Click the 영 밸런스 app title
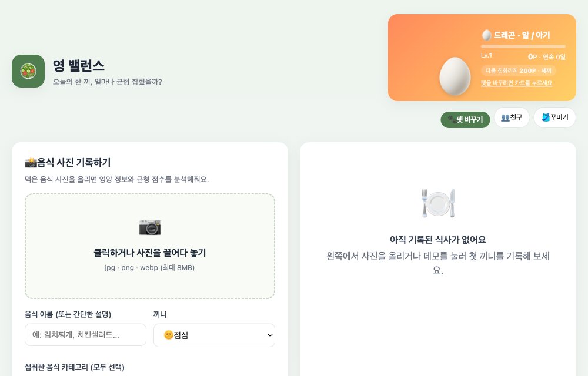This screenshot has width=588, height=376. pyautogui.click(x=79, y=66)
